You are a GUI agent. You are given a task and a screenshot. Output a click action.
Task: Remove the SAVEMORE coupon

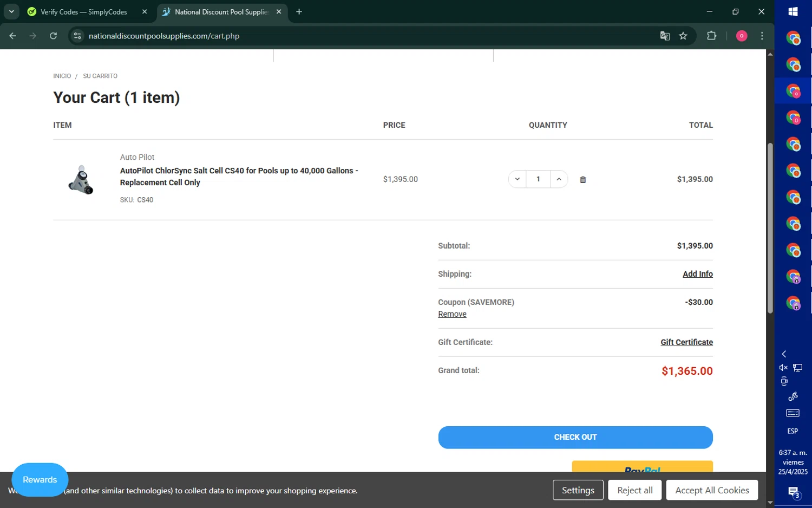coord(452,314)
